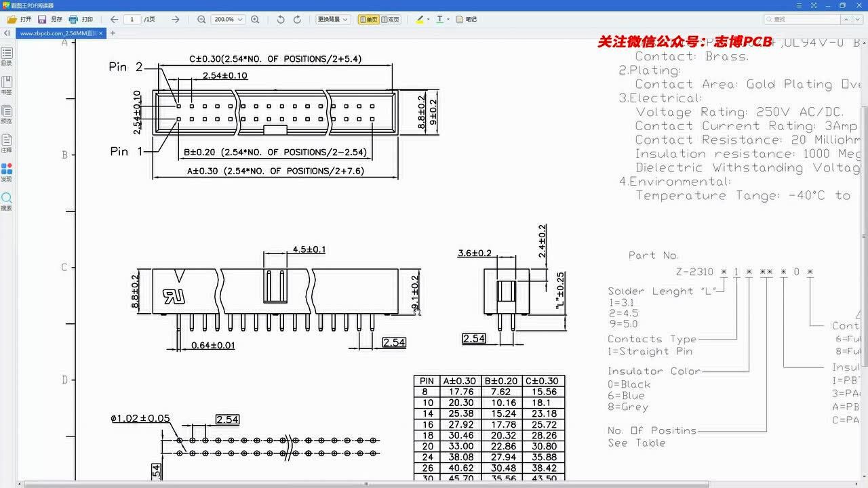Open the zoom percentage dropdown
This screenshot has height=488, width=868.
pos(239,19)
